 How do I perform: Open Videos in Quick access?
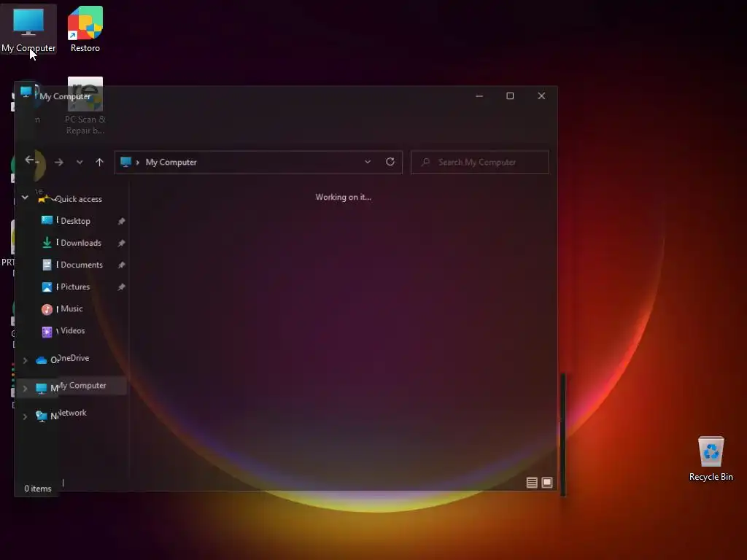point(72,330)
